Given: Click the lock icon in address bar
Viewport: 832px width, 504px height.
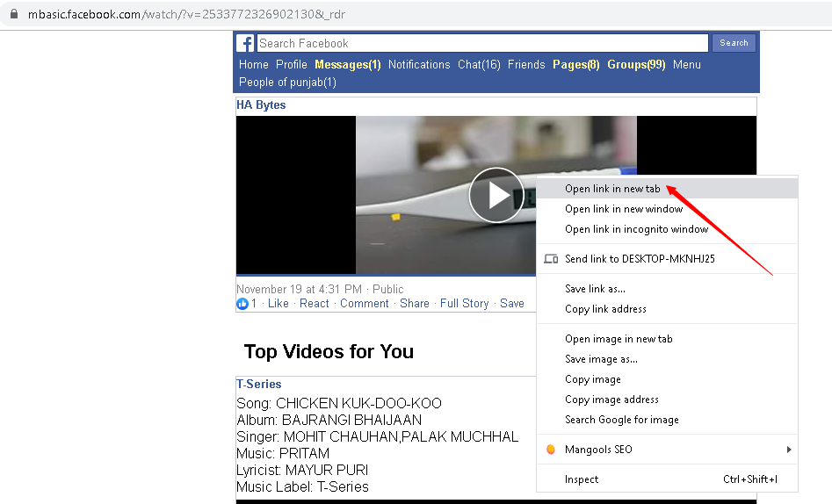Looking at the screenshot, I should tap(14, 14).
